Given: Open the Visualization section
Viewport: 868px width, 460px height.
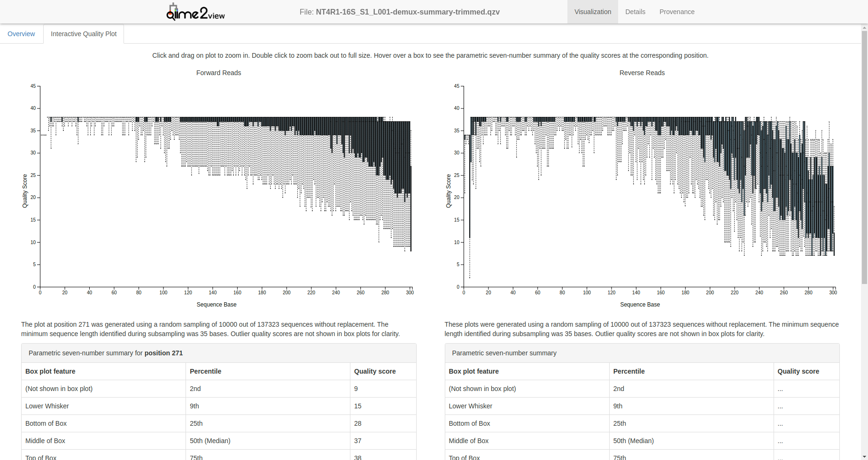Looking at the screenshot, I should (592, 12).
